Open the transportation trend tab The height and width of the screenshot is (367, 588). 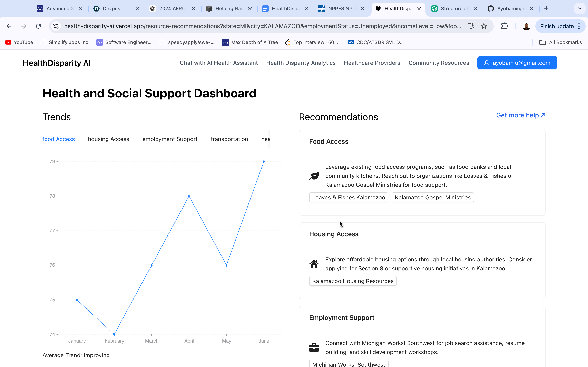[x=229, y=139]
